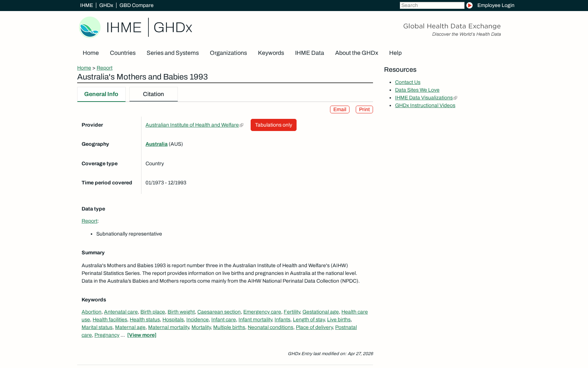The height and width of the screenshot is (368, 588).
Task: Open IHME link in top bar
Action: (86, 5)
